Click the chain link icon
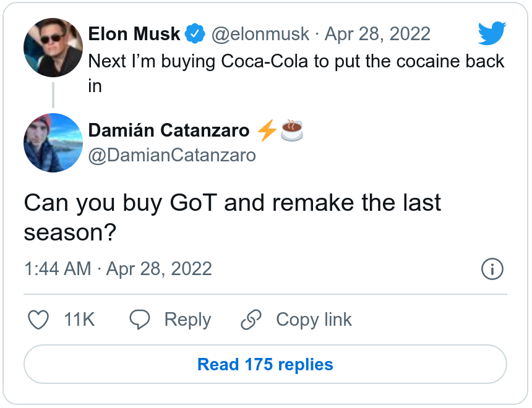This screenshot has height=408, width=532. [251, 320]
